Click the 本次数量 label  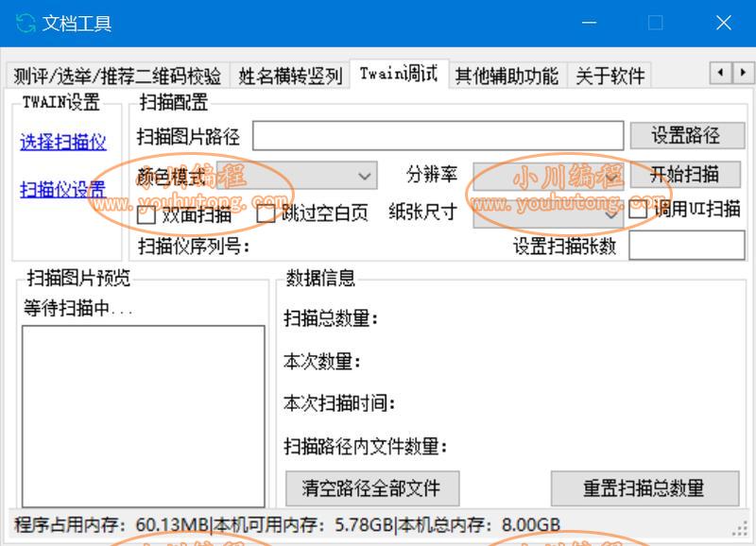tap(322, 361)
